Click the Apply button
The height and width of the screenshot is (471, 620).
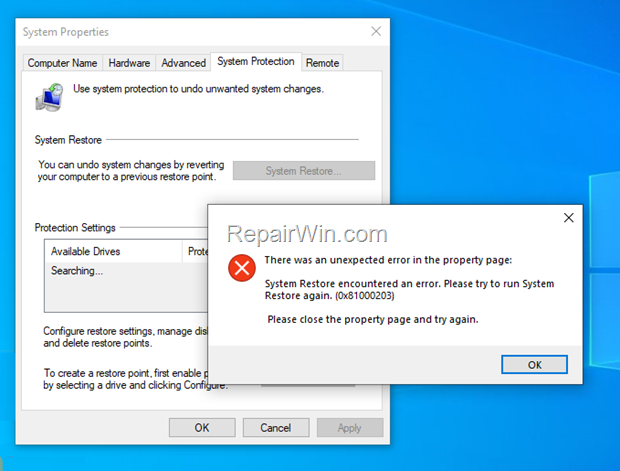point(350,427)
